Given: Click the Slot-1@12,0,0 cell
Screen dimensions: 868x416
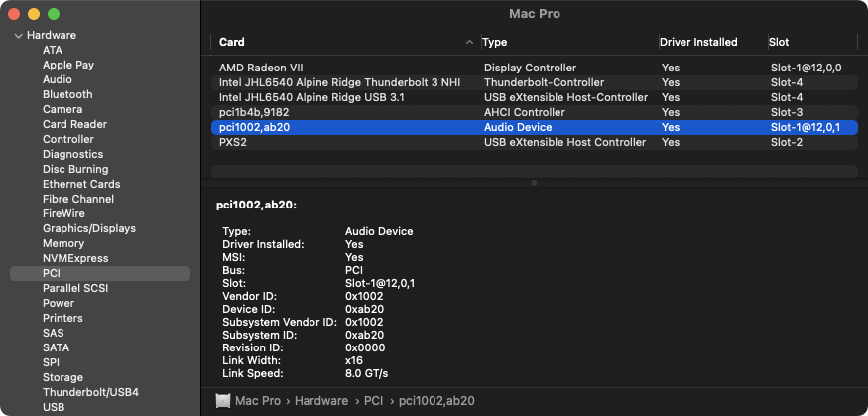Looking at the screenshot, I should click(x=806, y=69).
